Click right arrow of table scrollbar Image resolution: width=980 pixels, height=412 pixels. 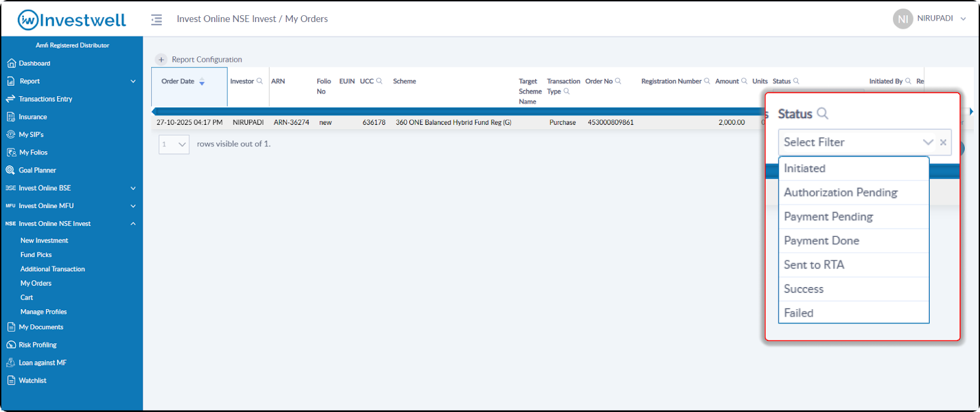click(x=971, y=111)
